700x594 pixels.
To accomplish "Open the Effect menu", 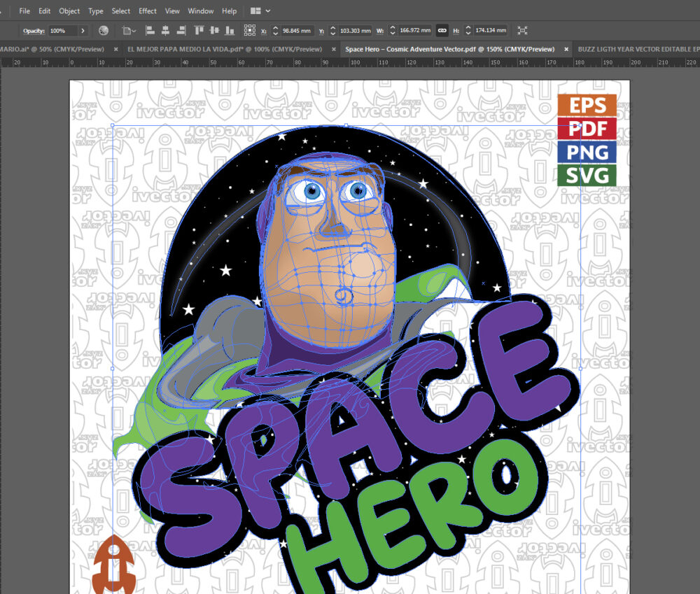I will (x=147, y=10).
